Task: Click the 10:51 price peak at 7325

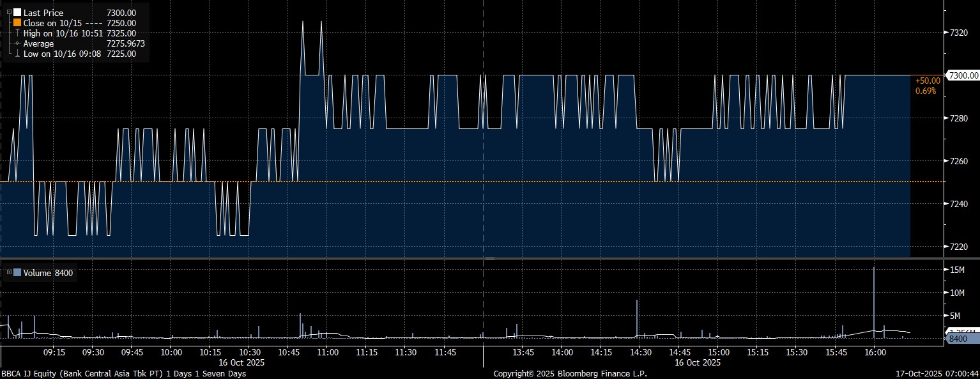Action: point(303,22)
